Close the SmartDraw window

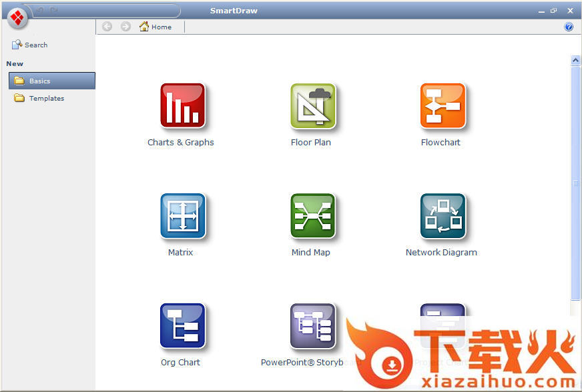click(x=570, y=11)
